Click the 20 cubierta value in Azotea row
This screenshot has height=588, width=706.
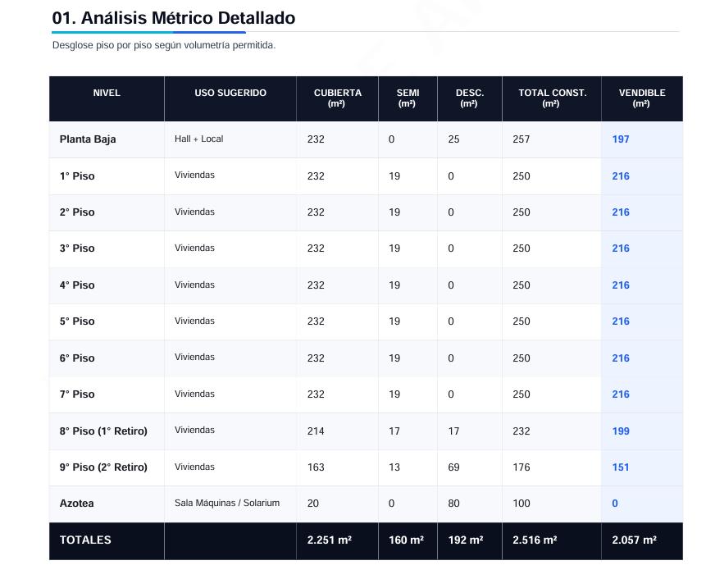pos(313,504)
